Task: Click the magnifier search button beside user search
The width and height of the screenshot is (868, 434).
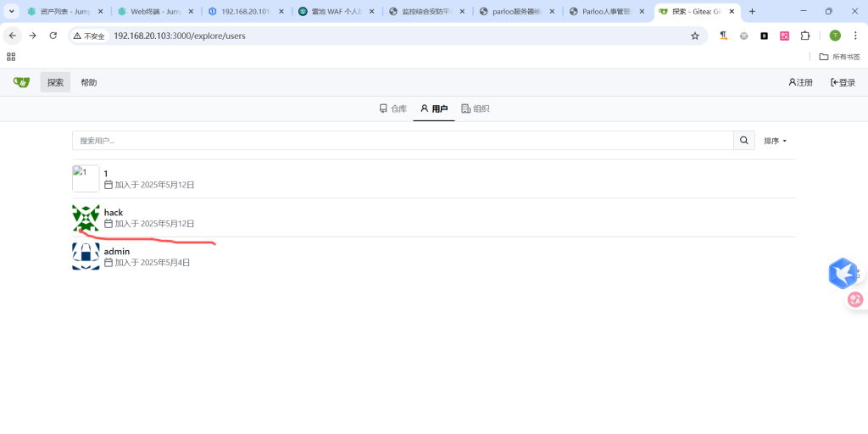Action: point(744,141)
